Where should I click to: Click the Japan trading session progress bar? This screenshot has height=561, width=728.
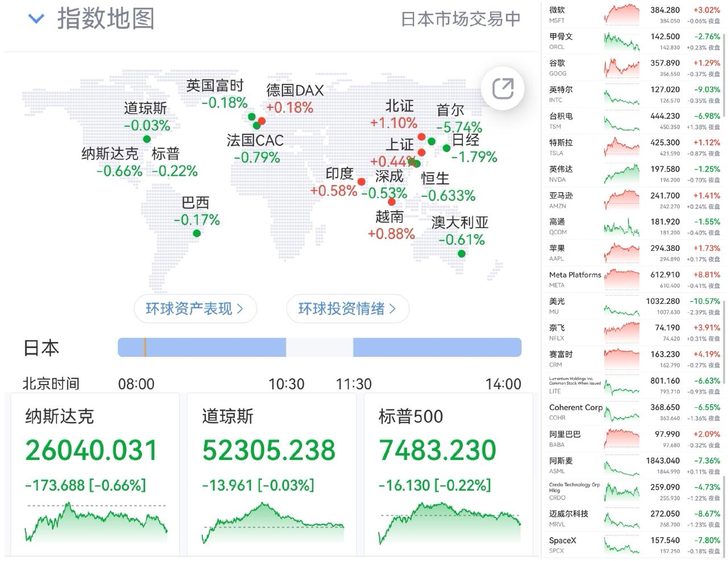click(320, 347)
